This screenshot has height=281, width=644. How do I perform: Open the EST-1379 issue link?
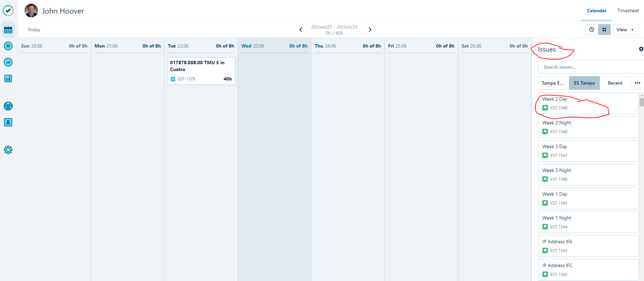coord(187,79)
